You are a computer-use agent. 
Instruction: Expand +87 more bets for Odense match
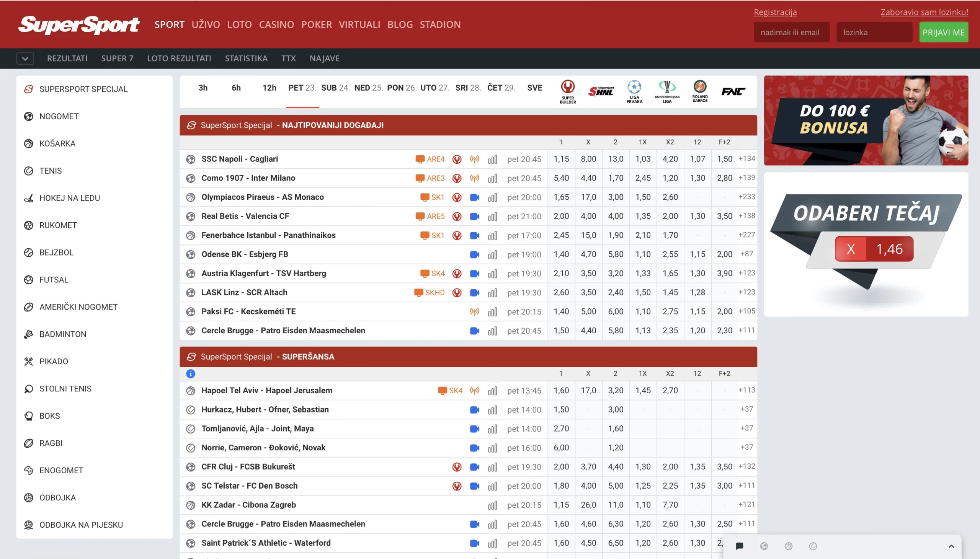(x=746, y=254)
